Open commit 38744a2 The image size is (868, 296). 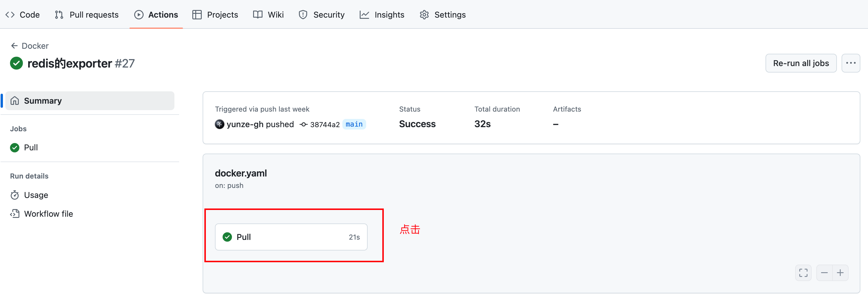click(325, 125)
